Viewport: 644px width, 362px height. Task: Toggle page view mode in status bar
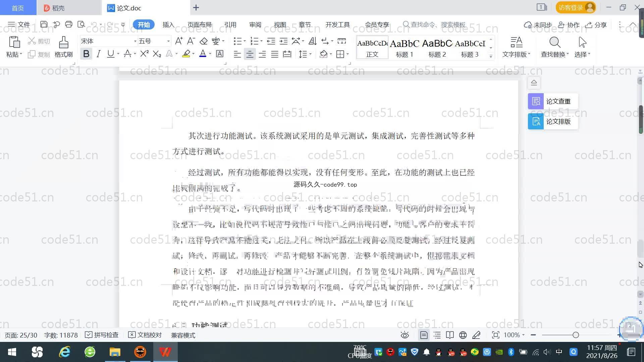point(424,335)
